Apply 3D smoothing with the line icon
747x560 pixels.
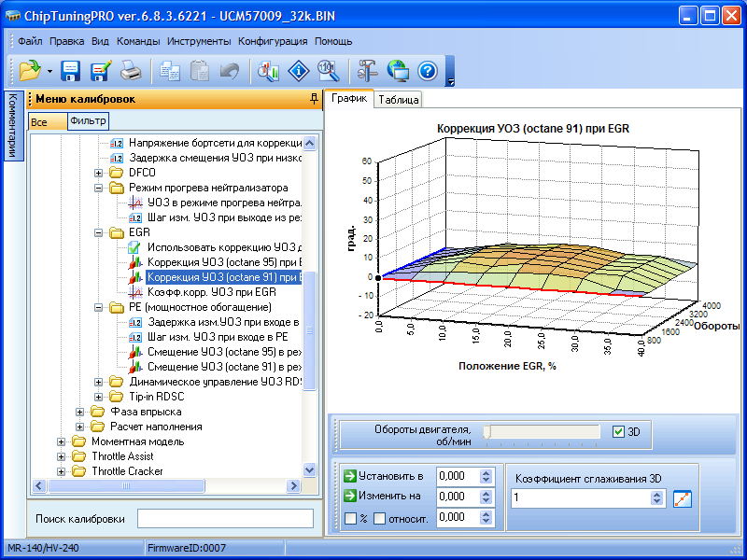683,498
